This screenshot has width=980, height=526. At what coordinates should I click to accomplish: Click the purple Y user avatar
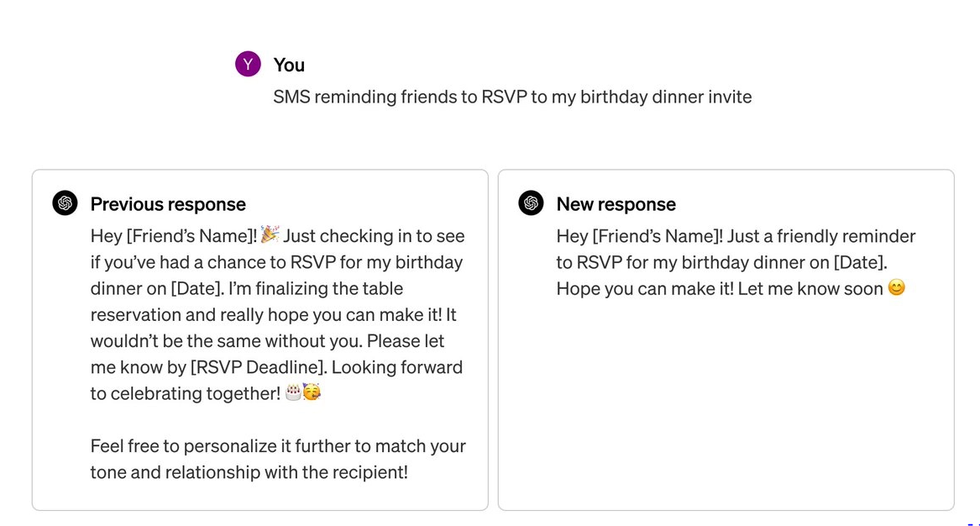pyautogui.click(x=248, y=64)
